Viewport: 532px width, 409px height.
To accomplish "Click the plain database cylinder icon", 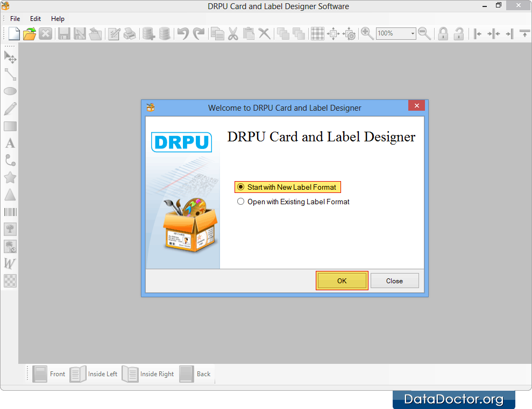I will click(165, 33).
